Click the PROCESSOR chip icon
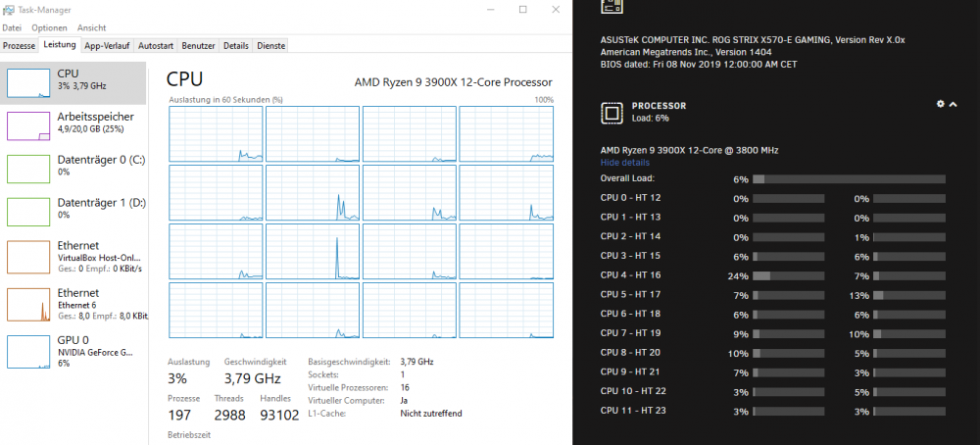 pos(612,113)
